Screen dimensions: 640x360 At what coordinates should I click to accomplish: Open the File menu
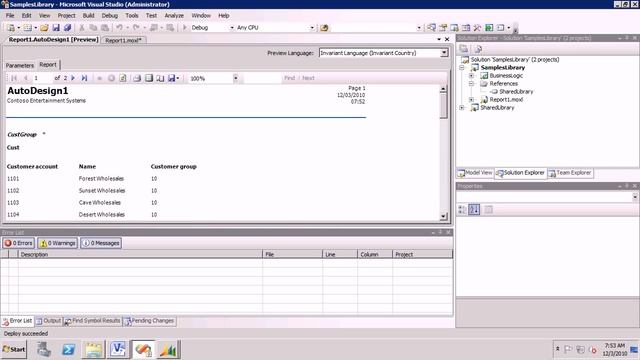(10, 16)
